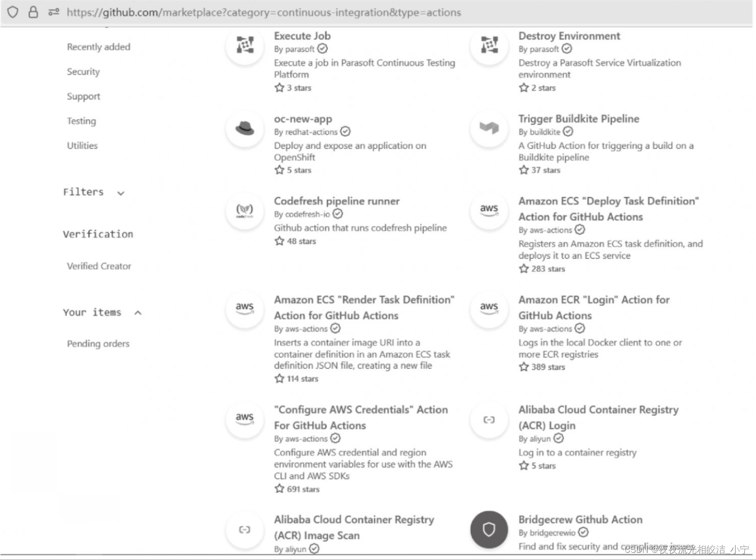Click verified badge next to codefresh-io
756x559 pixels.
tap(338, 214)
